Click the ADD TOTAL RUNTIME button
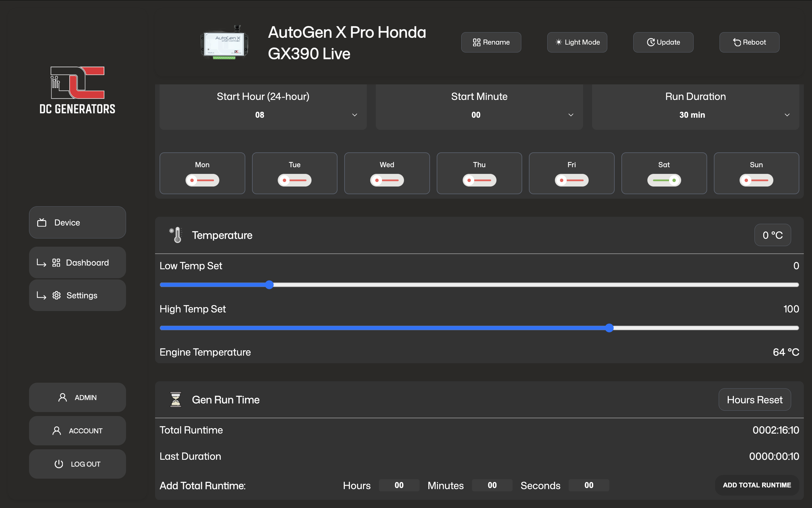 (x=757, y=485)
